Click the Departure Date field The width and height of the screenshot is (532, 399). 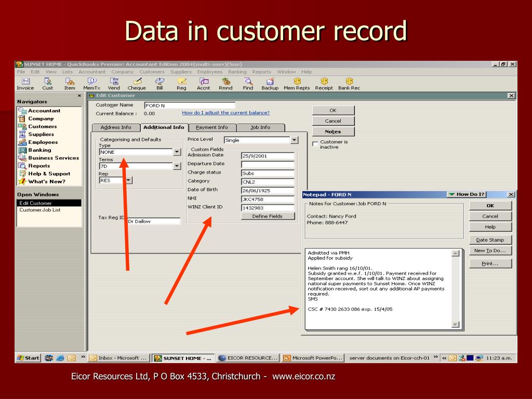point(268,165)
